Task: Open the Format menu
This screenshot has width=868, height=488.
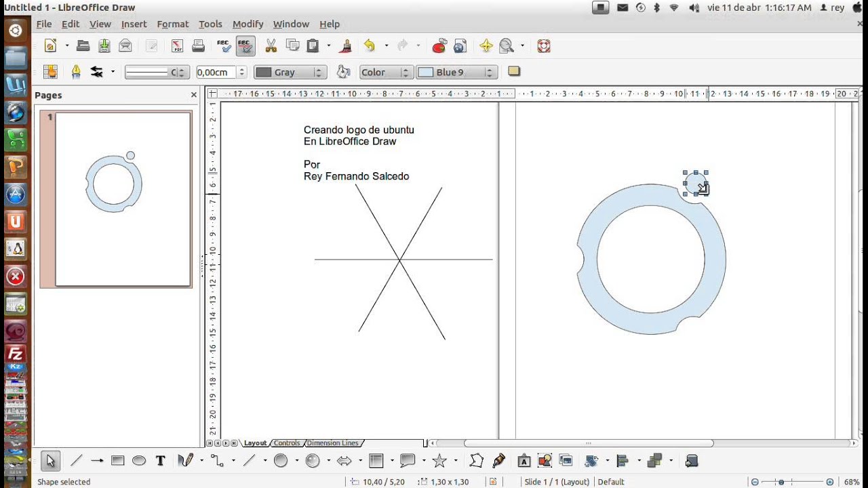Action: click(x=173, y=24)
